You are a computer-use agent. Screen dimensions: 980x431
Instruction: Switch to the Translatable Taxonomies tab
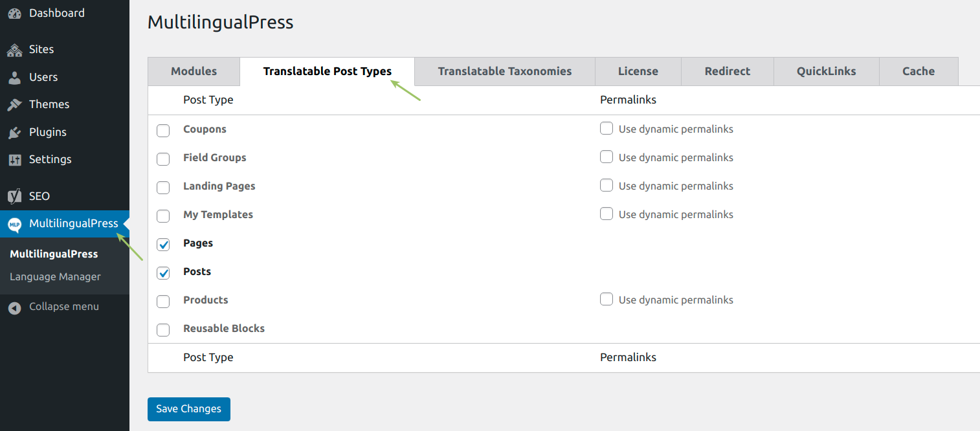click(504, 71)
